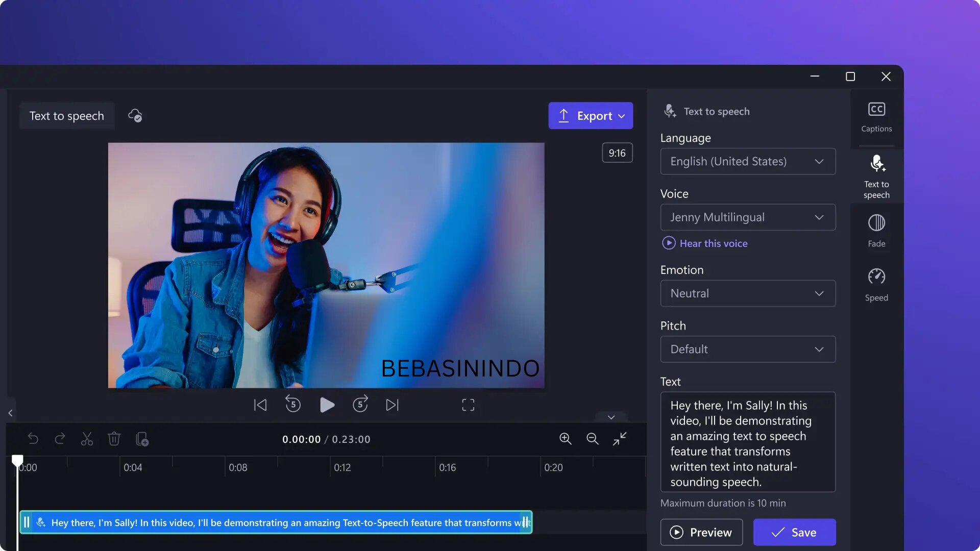Click the Export dropdown chevron
The image size is (980, 551).
(621, 116)
